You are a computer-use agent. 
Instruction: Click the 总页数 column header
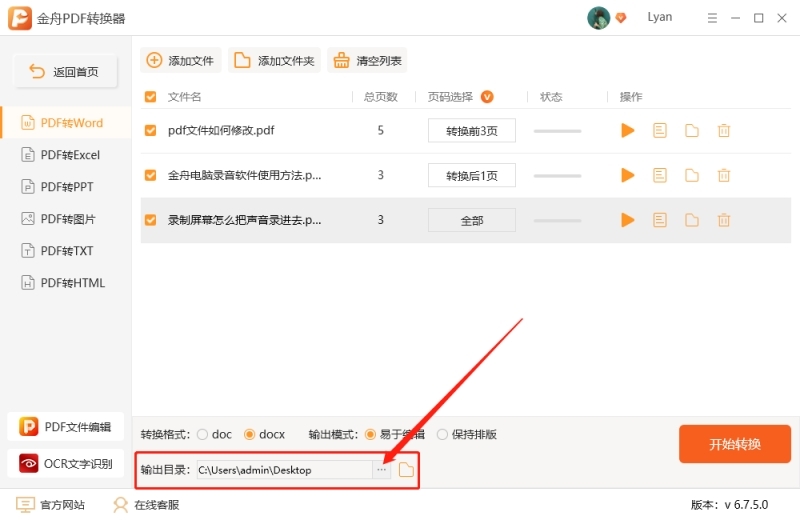381,97
